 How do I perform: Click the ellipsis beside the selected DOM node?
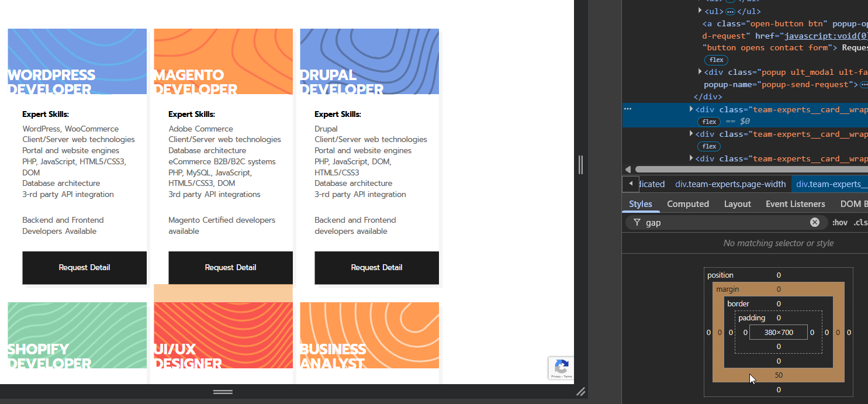627,109
